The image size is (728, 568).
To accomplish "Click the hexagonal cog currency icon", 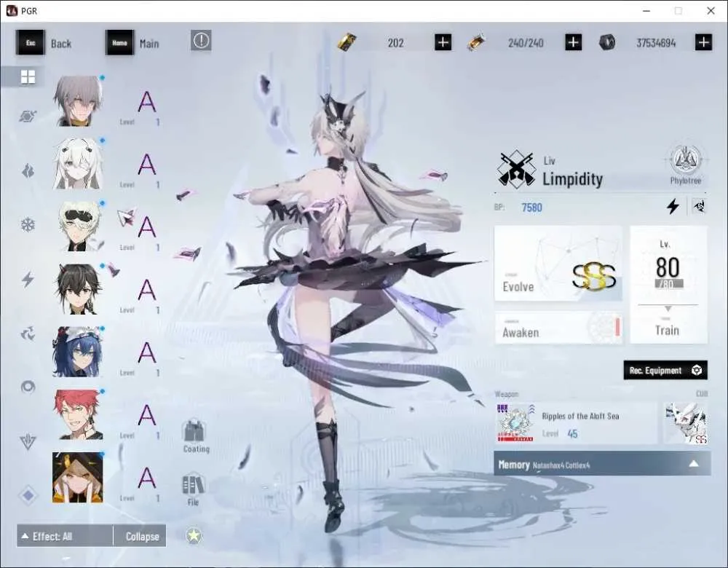I will tap(607, 43).
